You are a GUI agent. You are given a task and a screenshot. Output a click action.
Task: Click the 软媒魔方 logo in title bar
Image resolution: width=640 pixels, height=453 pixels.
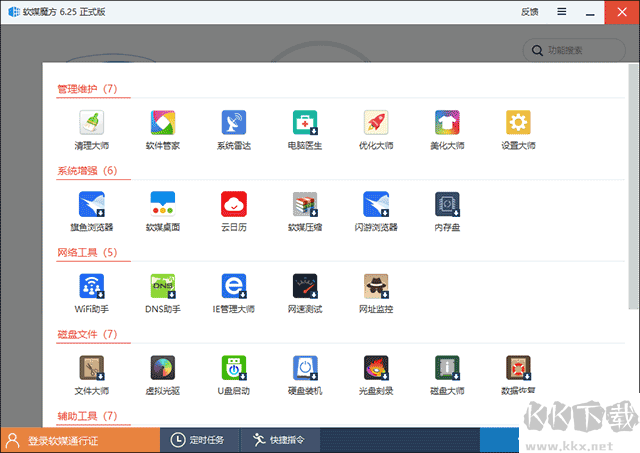pos(14,12)
